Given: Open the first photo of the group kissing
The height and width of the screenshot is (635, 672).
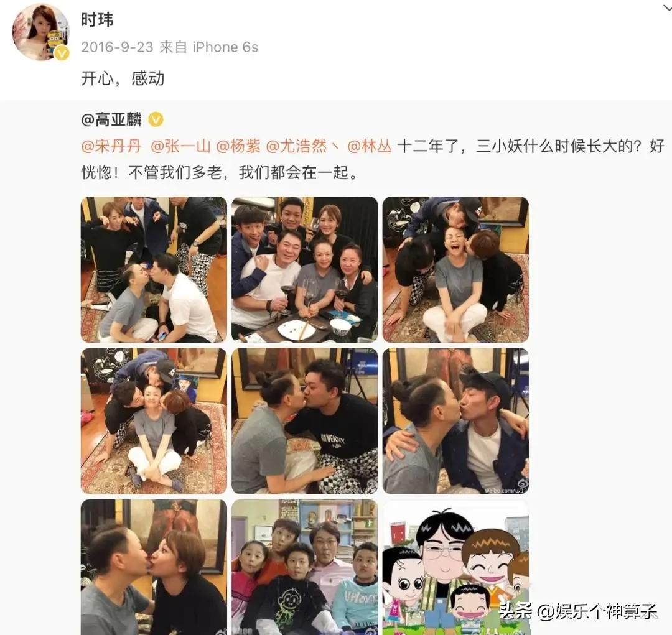Looking at the screenshot, I should pyautogui.click(x=154, y=269).
